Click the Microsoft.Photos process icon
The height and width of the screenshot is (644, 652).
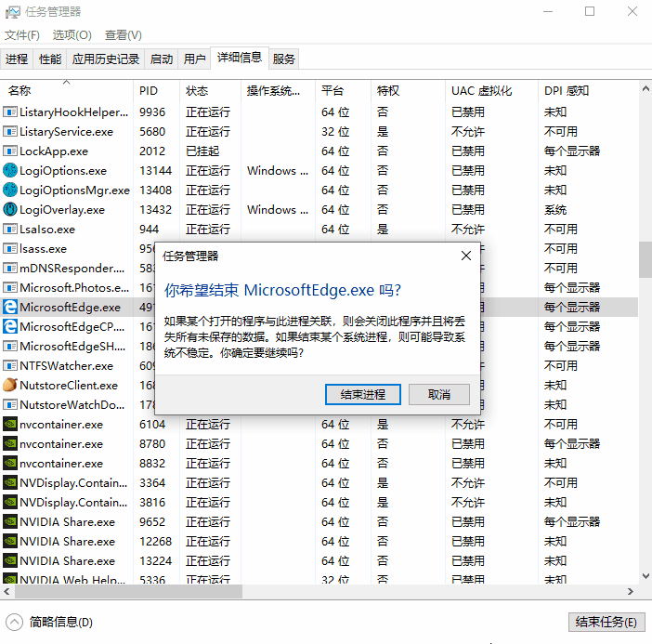[x=10, y=287]
